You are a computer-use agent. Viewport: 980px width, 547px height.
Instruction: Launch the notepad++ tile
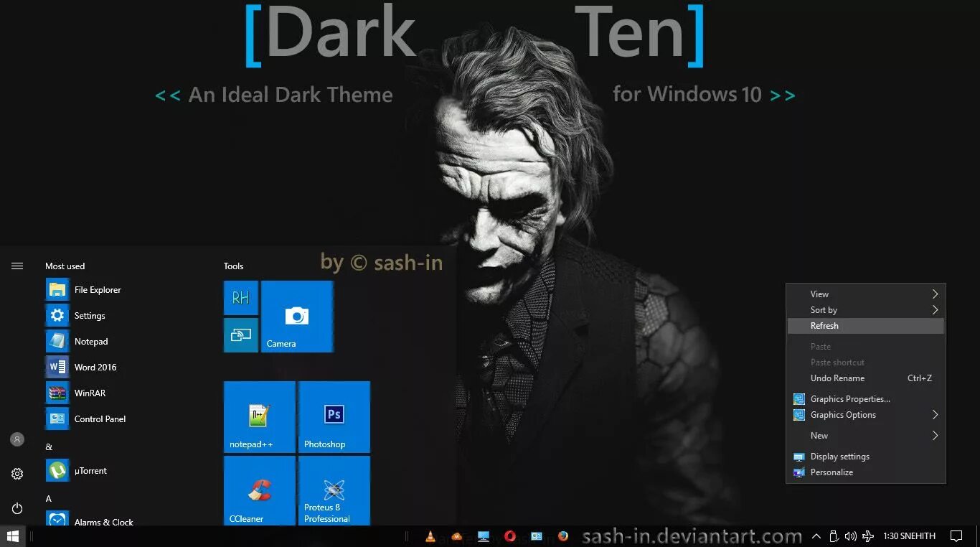(x=260, y=417)
